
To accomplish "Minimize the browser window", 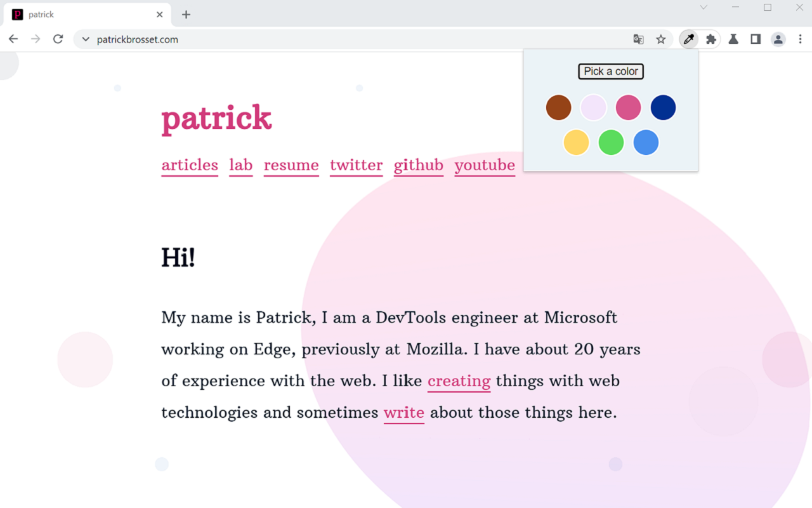I will coord(736,8).
